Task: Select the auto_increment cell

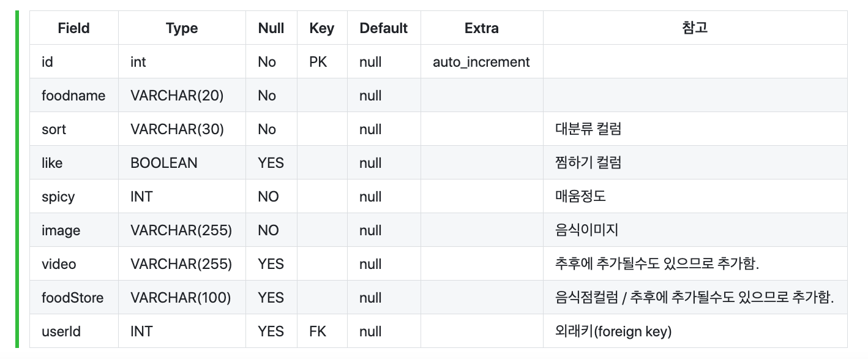Action: tap(482, 62)
